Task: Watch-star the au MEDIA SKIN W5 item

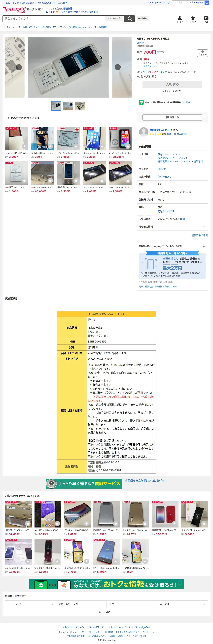Action: click(x=24, y=146)
